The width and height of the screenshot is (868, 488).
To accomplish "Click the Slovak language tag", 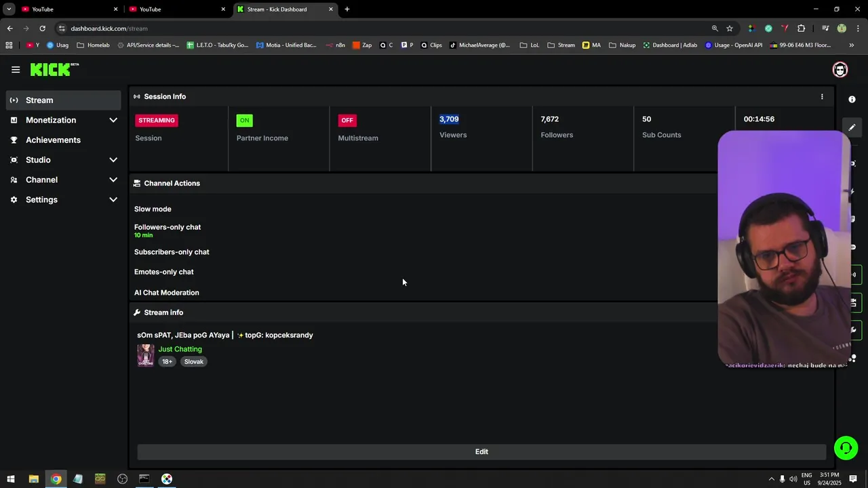I will pos(194,362).
